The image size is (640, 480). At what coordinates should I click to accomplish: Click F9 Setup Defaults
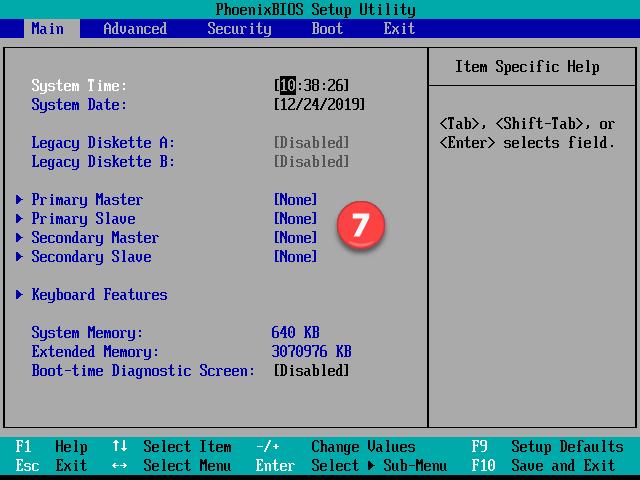point(547,447)
